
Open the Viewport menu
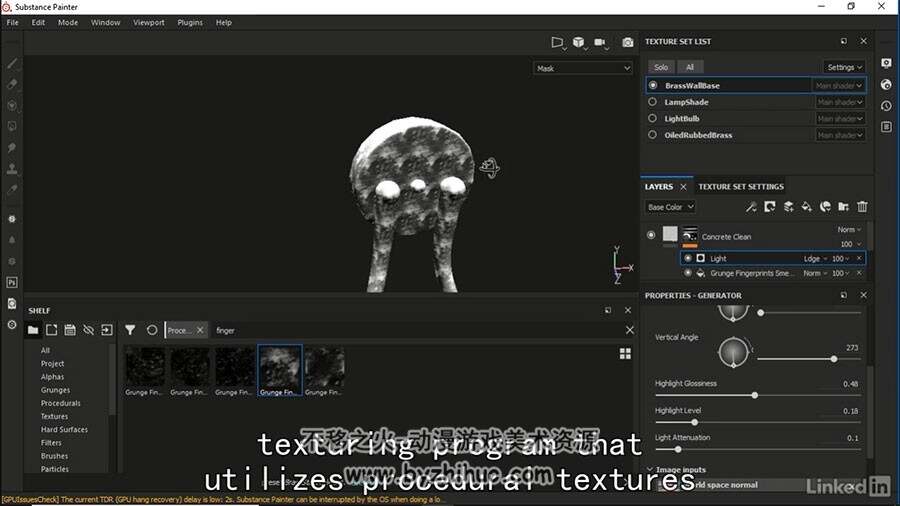point(149,22)
